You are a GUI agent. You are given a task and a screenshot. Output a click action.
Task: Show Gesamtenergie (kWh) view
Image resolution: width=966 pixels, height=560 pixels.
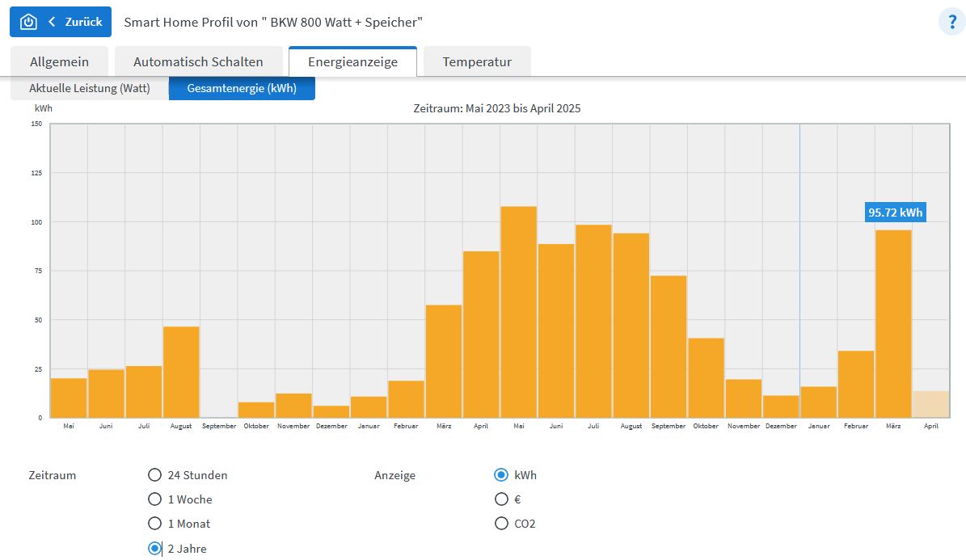[x=242, y=88]
